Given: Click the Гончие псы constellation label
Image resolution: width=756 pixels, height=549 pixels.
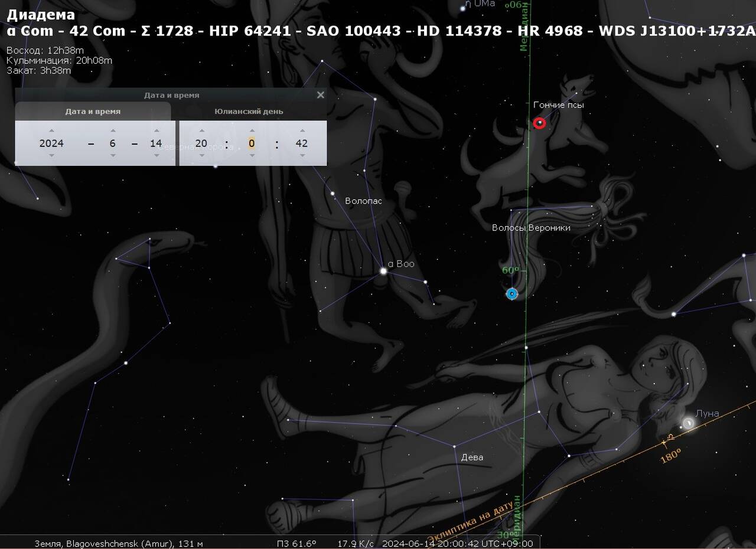Looking at the screenshot, I should pyautogui.click(x=558, y=104).
